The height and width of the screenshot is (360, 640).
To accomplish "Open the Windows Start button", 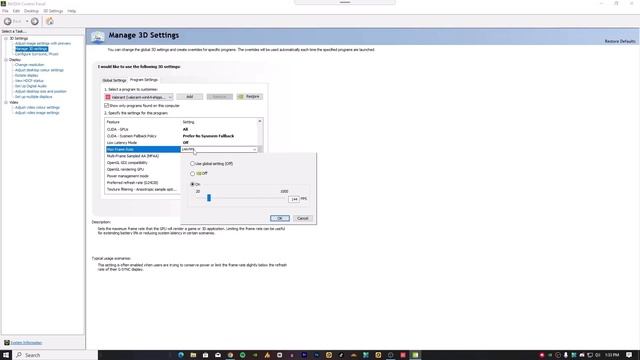I will [x=6, y=355].
